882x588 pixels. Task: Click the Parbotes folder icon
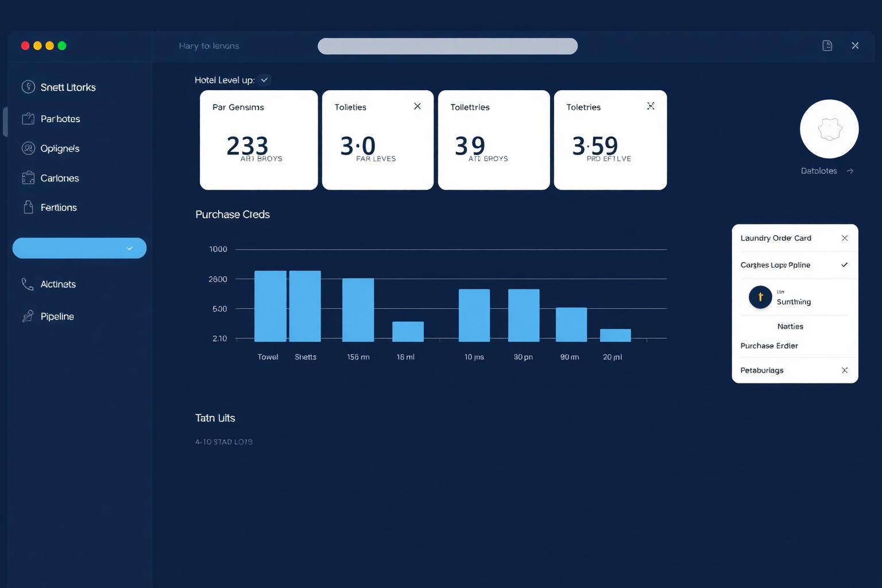tap(28, 119)
